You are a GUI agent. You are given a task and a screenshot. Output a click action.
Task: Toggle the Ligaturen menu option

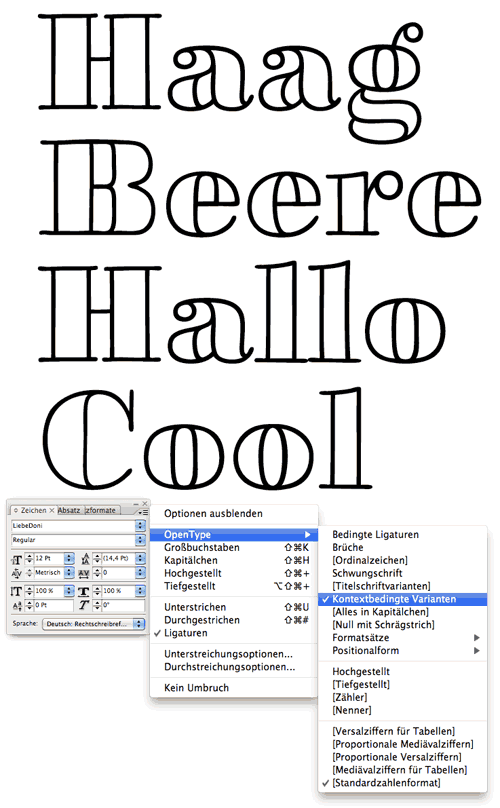[234, 633]
